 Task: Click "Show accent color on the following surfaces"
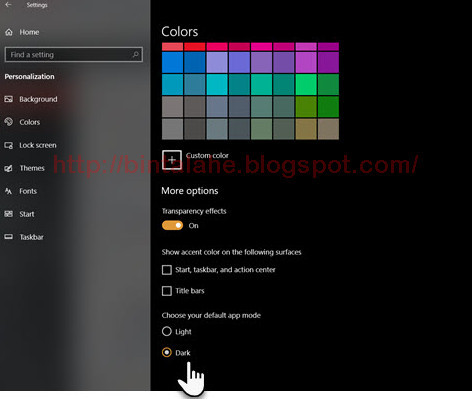[x=232, y=252]
